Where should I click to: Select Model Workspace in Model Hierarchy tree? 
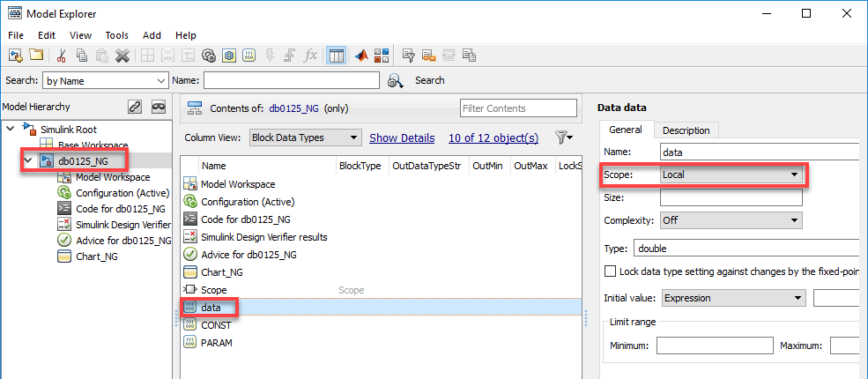point(113,177)
